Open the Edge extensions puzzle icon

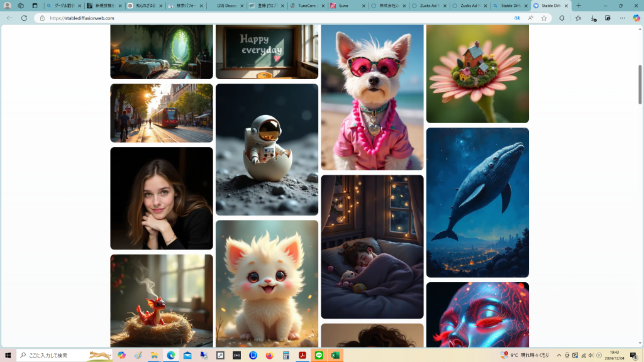tap(562, 18)
